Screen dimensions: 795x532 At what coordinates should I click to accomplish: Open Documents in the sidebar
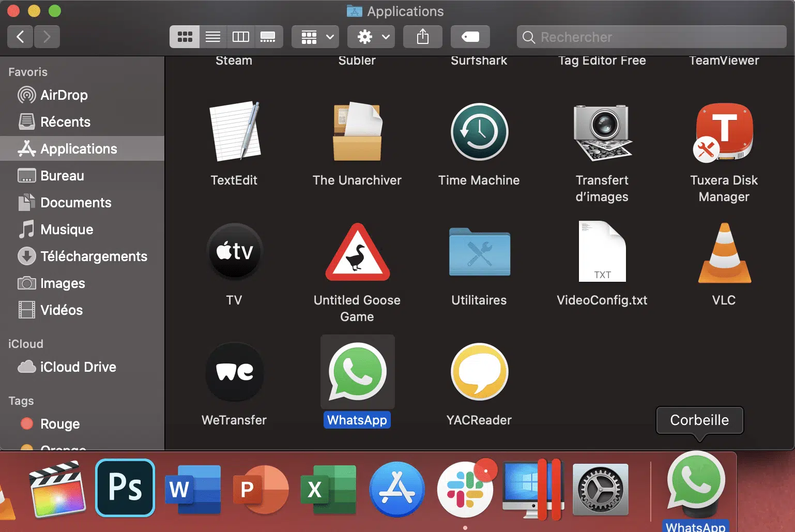tap(82, 203)
